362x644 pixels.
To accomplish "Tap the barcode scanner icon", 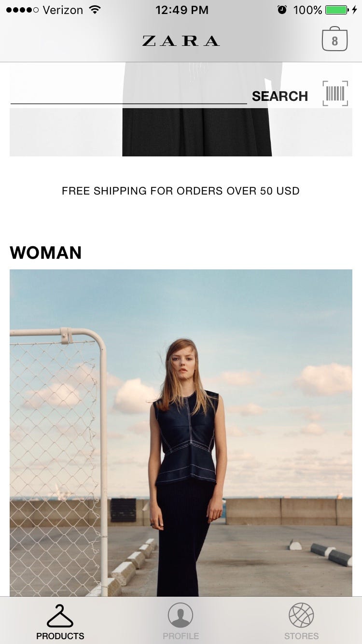I will pos(335,94).
